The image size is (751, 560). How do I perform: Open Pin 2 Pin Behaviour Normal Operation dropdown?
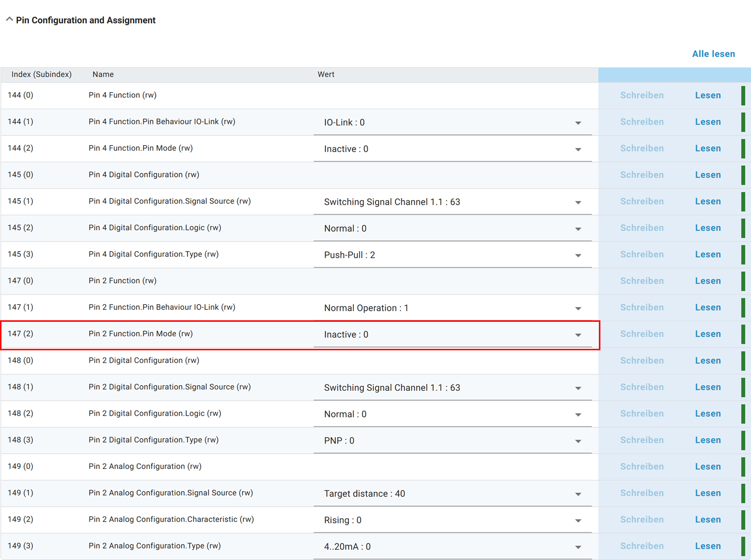tap(452, 308)
